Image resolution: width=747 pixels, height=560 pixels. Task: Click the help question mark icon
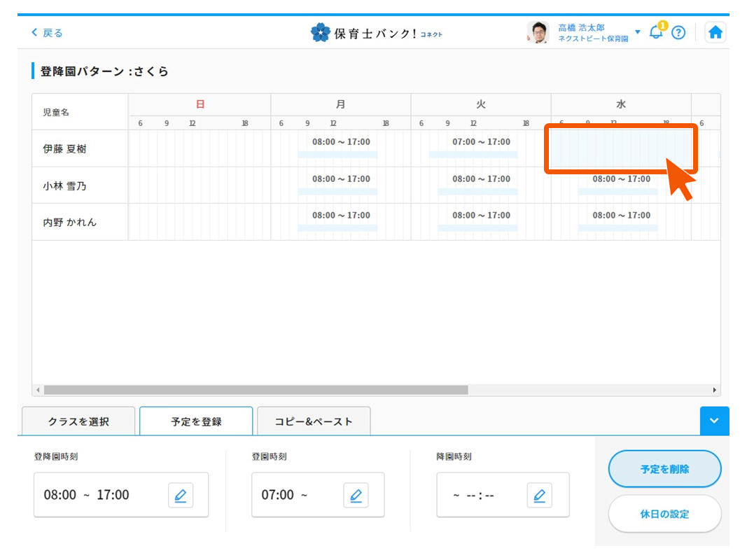[x=678, y=32]
